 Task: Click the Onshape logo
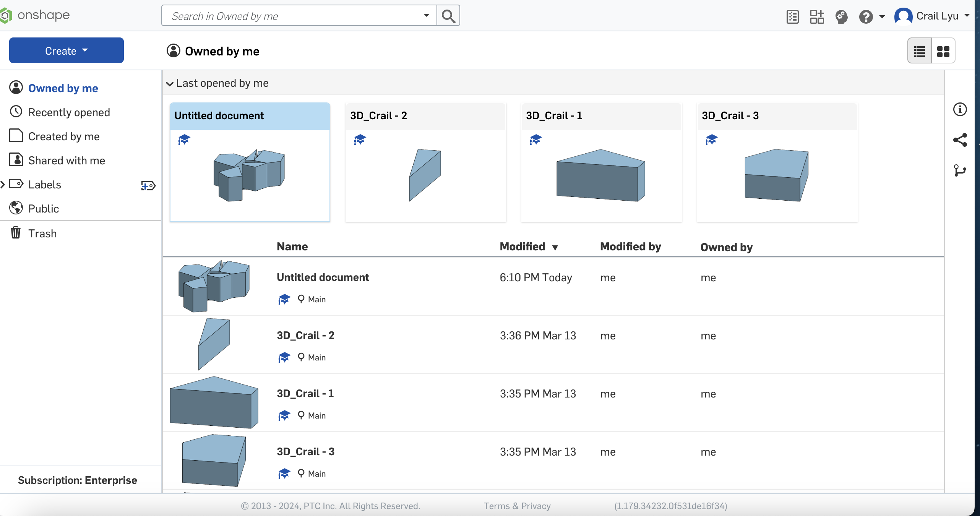pyautogui.click(x=35, y=15)
